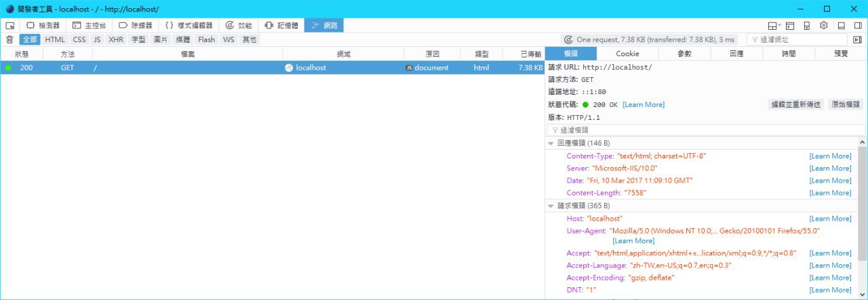Click the element picker icon
The width and height of the screenshot is (868, 300).
(x=10, y=25)
